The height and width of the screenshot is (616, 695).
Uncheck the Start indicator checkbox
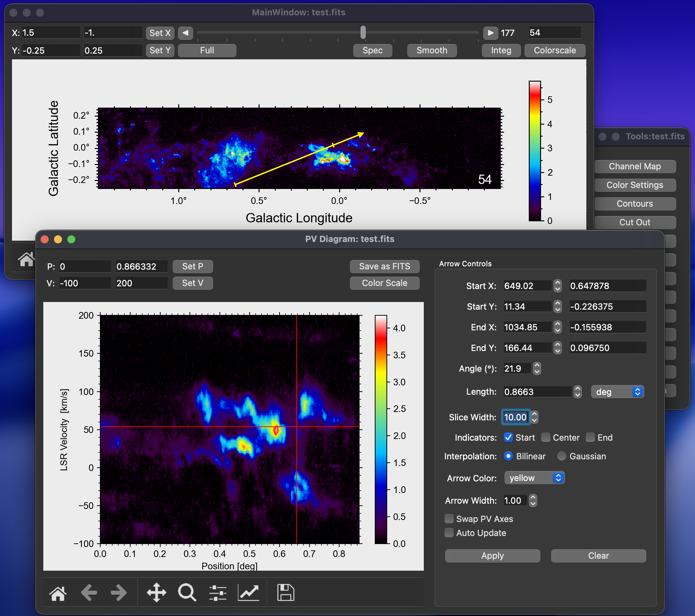(508, 437)
